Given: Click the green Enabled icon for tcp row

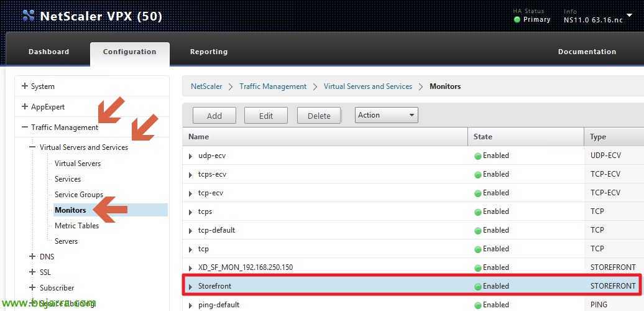Looking at the screenshot, I should click(477, 249).
